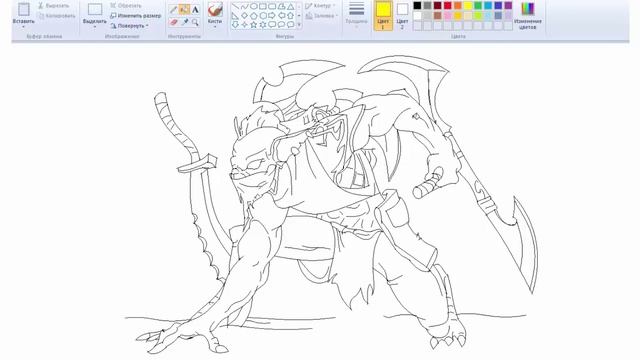Pick the purple palette color
This screenshot has width=640, height=360.
coord(508,5)
